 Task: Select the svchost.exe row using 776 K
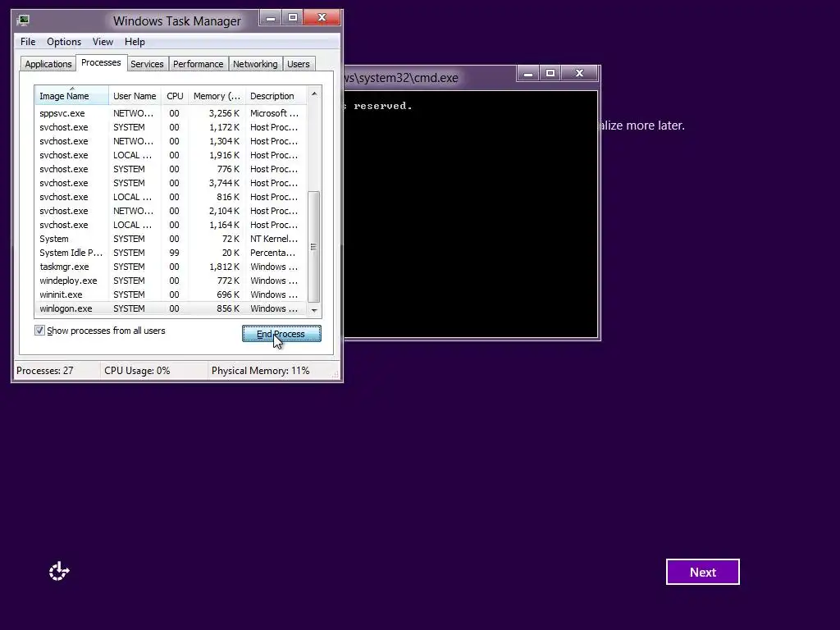pos(171,169)
